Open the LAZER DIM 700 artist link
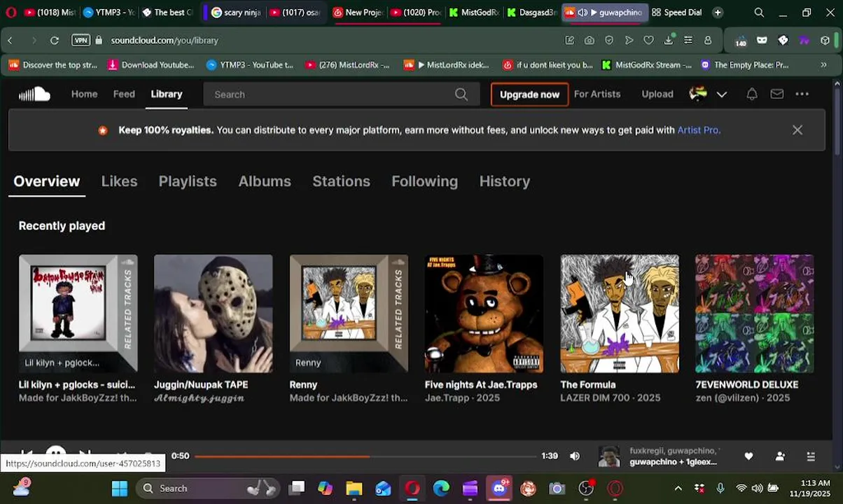 point(596,398)
